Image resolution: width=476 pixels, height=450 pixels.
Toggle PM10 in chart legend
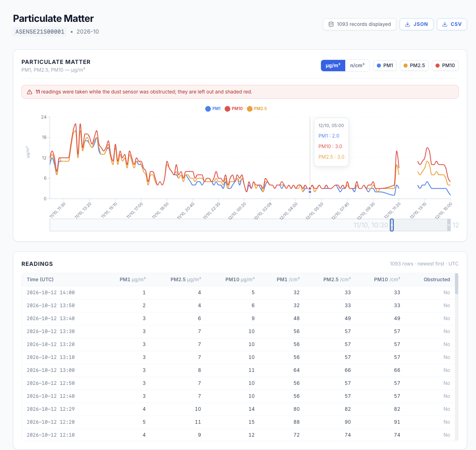point(234,108)
